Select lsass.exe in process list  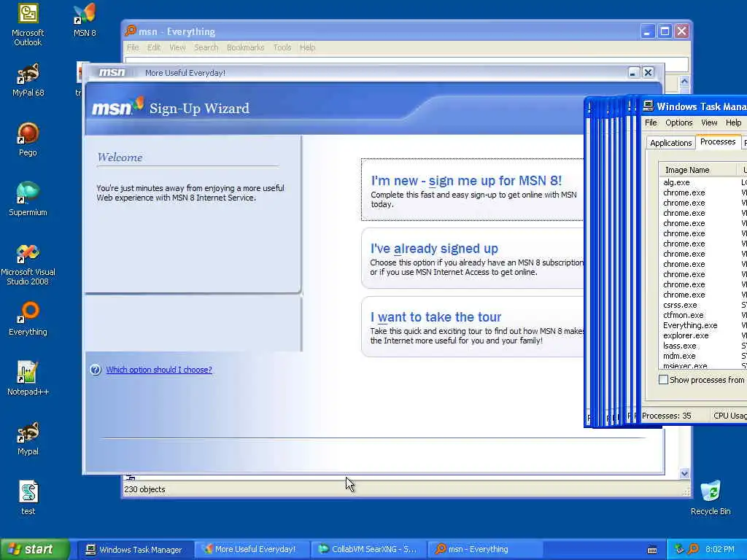click(x=679, y=346)
